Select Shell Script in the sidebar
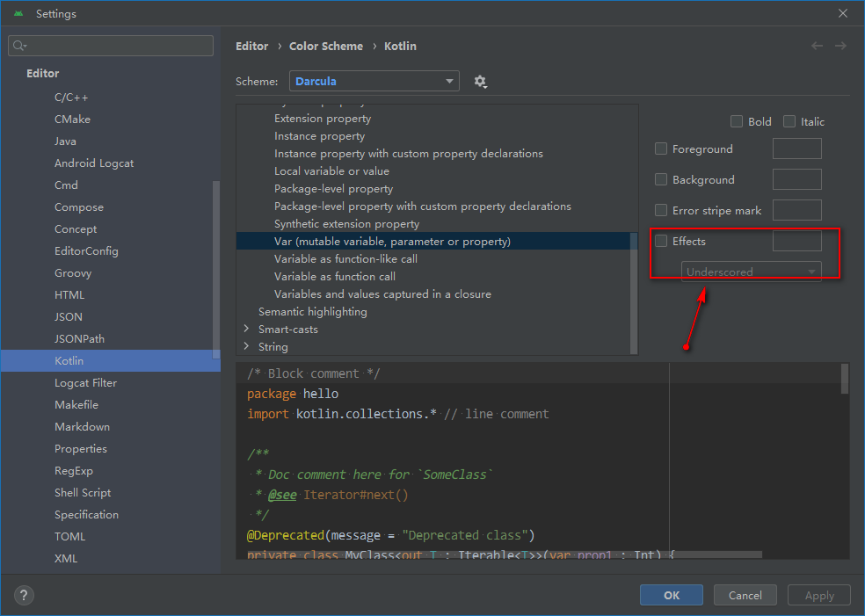Screen dimensions: 865x616 (83, 492)
